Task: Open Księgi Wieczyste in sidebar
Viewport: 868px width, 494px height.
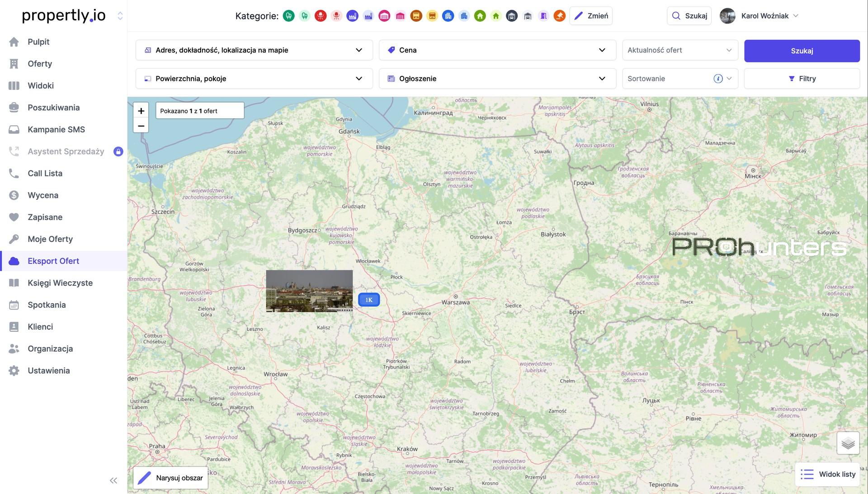Action: coord(60,283)
